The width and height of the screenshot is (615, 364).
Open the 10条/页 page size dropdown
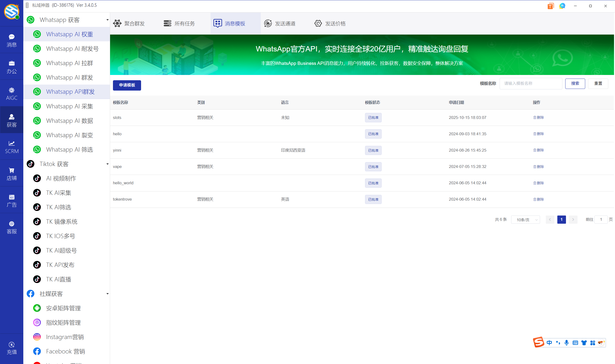tap(525, 220)
